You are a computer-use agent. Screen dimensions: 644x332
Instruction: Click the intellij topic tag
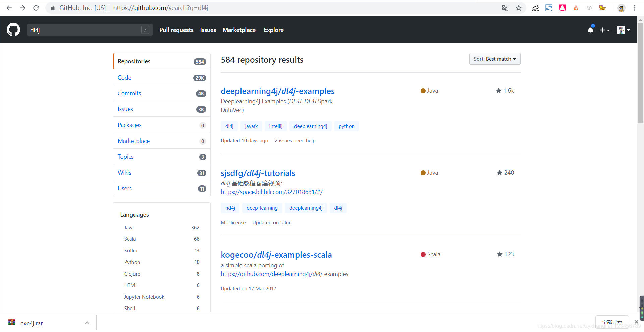coord(276,126)
